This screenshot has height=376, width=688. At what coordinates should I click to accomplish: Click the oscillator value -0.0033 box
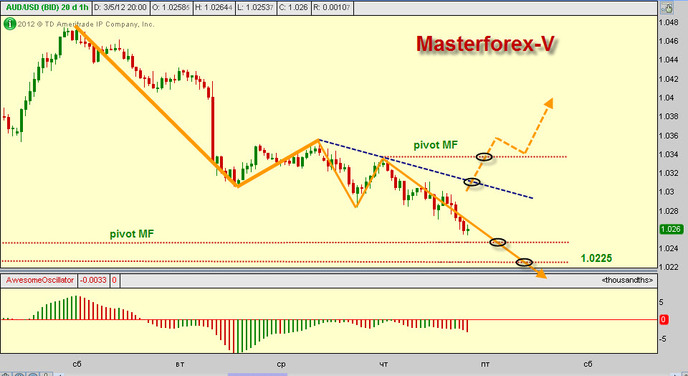click(x=93, y=280)
